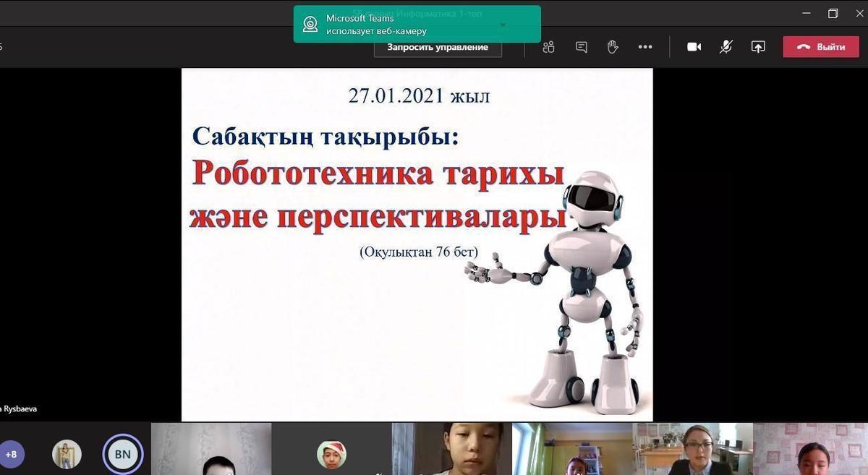Open the share content tray
868x475 pixels.
[757, 47]
